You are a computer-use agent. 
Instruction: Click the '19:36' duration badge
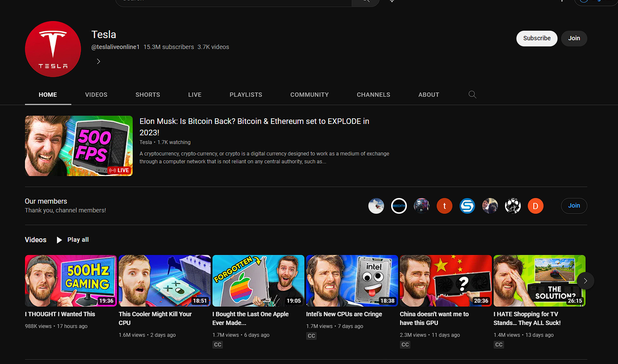pyautogui.click(x=106, y=301)
